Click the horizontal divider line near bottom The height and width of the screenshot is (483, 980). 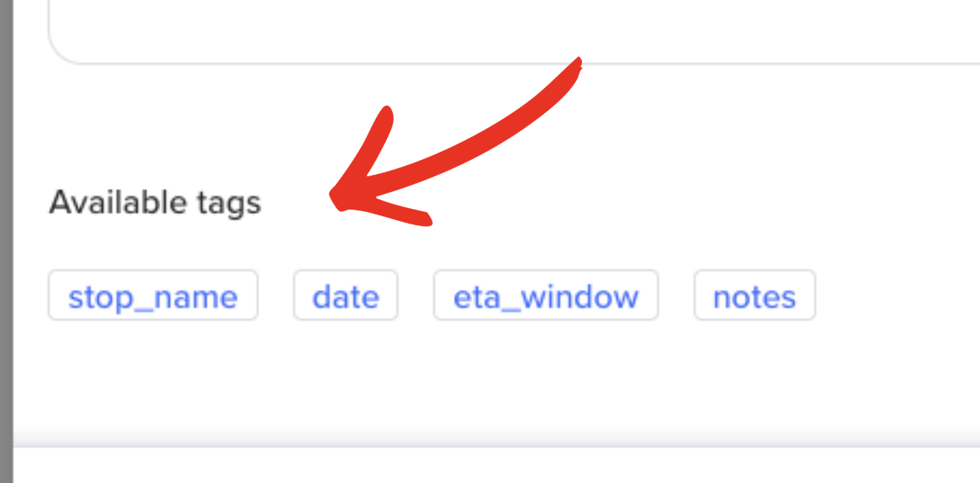(497, 447)
